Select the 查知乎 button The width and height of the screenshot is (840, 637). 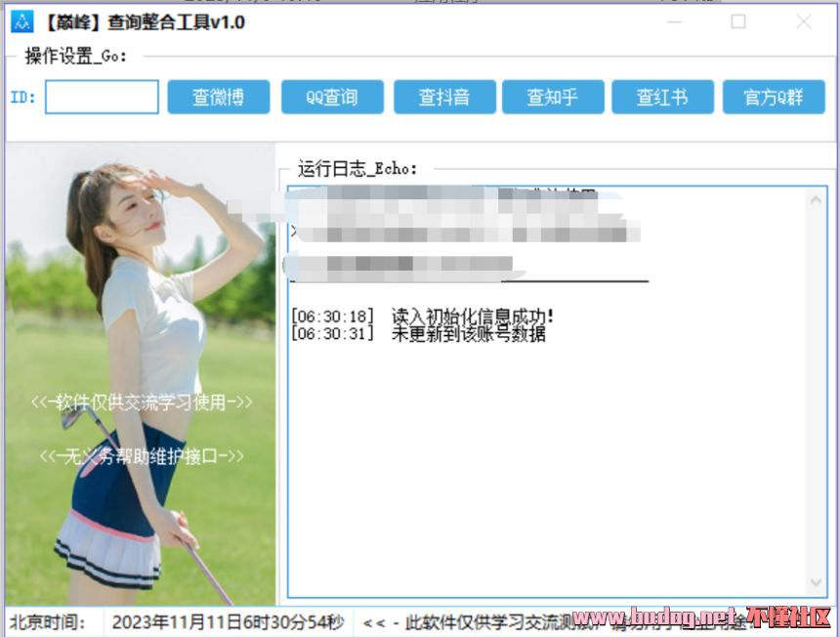point(553,97)
